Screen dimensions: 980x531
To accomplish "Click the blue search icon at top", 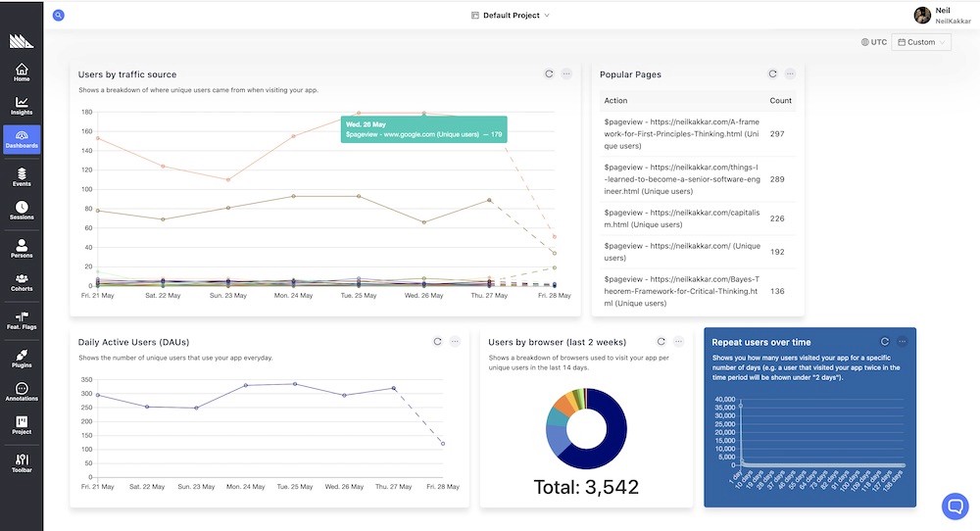I will click(x=58, y=15).
